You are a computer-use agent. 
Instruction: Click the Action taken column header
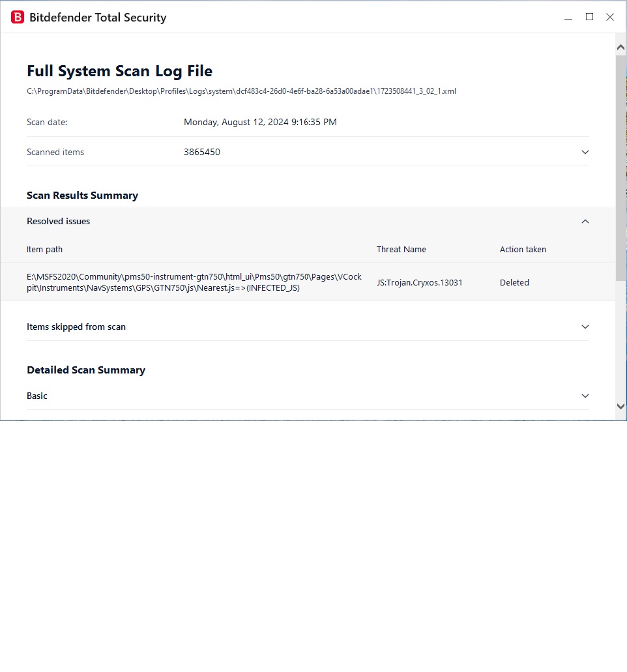click(x=523, y=250)
